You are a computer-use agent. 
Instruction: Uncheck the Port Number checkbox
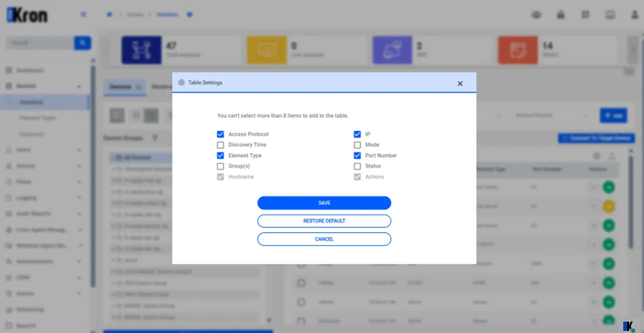[357, 156]
